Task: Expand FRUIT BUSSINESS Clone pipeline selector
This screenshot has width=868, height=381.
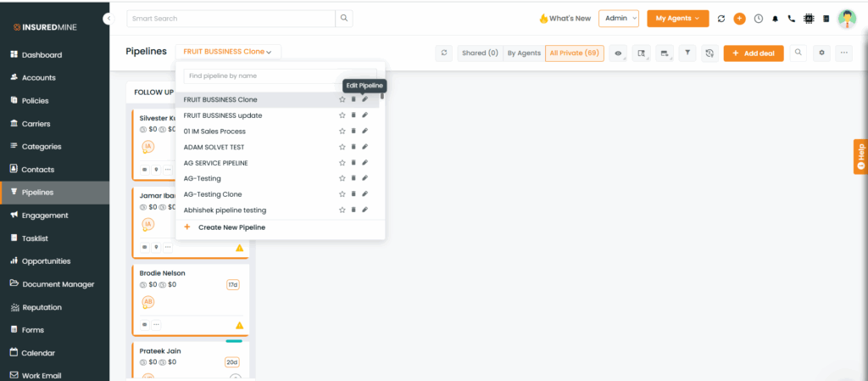Action: tap(228, 52)
